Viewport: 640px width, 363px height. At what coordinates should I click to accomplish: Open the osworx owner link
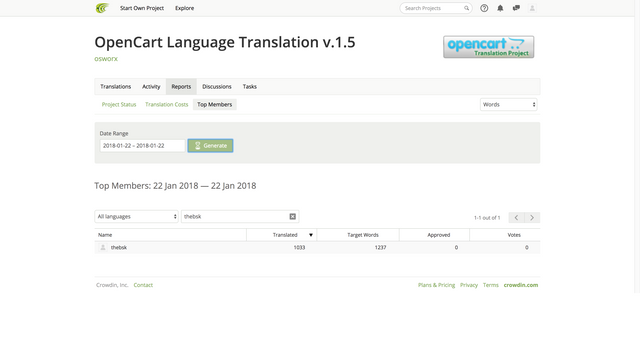coord(106,59)
